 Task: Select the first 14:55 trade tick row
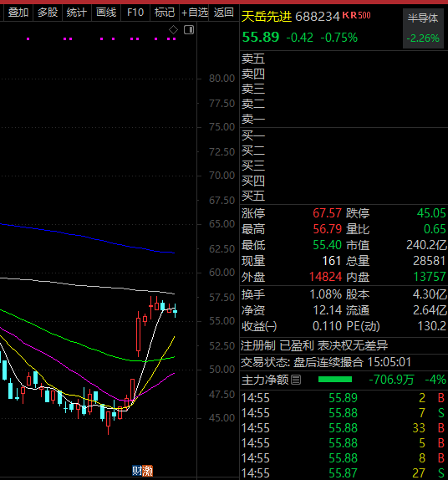(344, 398)
